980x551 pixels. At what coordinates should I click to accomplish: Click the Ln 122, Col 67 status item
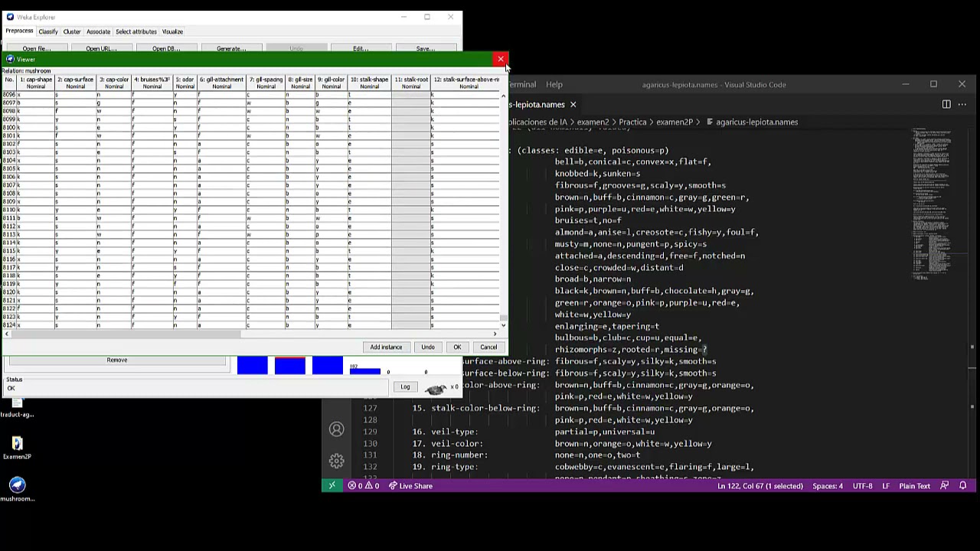(x=760, y=486)
